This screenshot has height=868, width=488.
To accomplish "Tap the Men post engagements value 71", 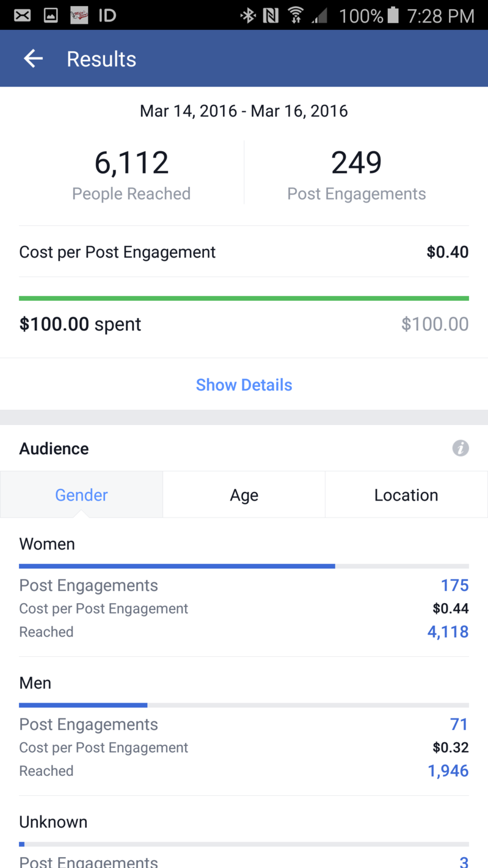I will click(459, 725).
